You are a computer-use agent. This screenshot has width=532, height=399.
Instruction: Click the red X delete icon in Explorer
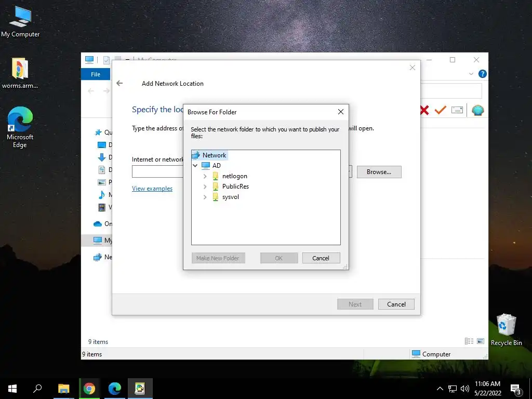point(424,110)
